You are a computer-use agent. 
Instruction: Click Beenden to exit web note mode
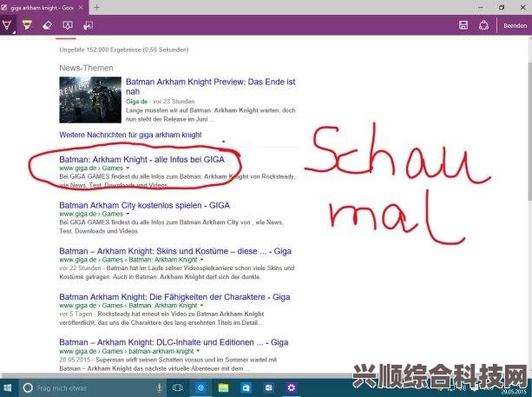pyautogui.click(x=515, y=26)
